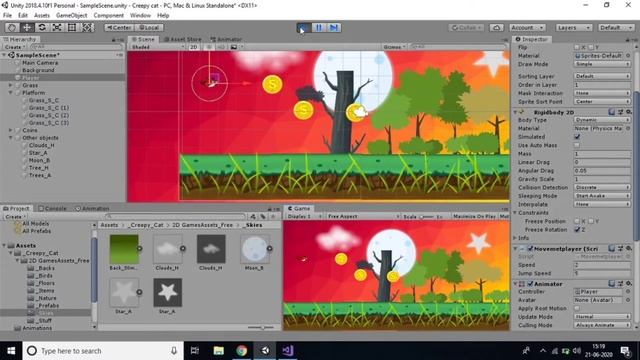Open the Window menu
This screenshot has width=640, height=360.
[140, 16]
